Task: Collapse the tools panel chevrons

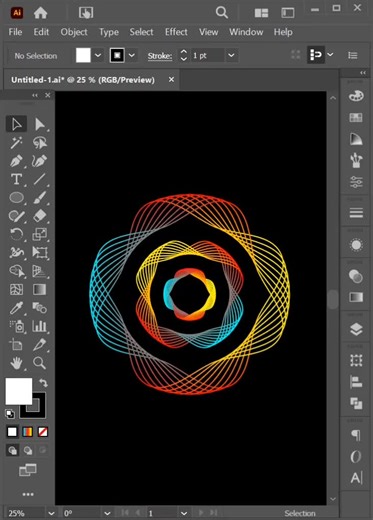Action: click(35, 95)
